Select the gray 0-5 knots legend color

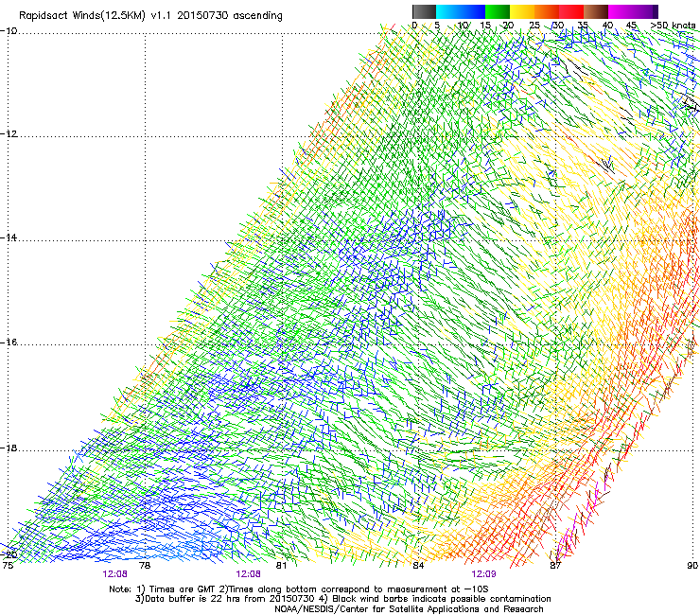[x=424, y=11]
